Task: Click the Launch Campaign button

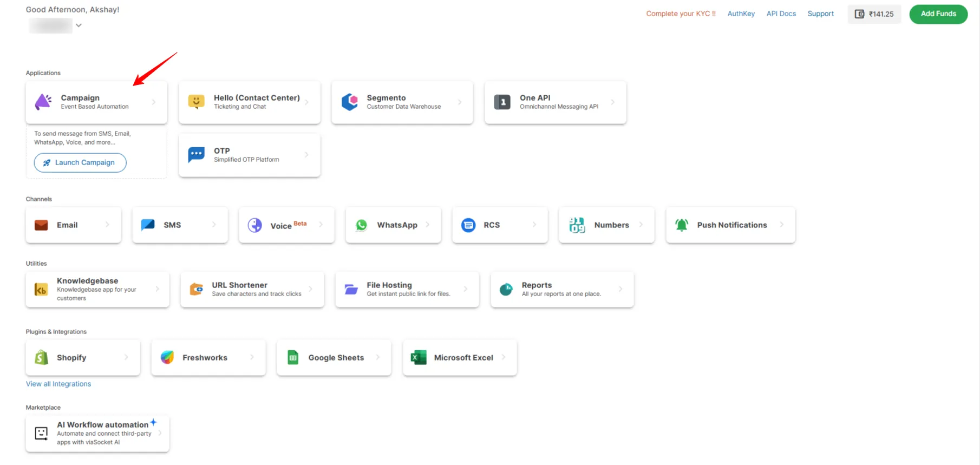Action: (x=80, y=162)
